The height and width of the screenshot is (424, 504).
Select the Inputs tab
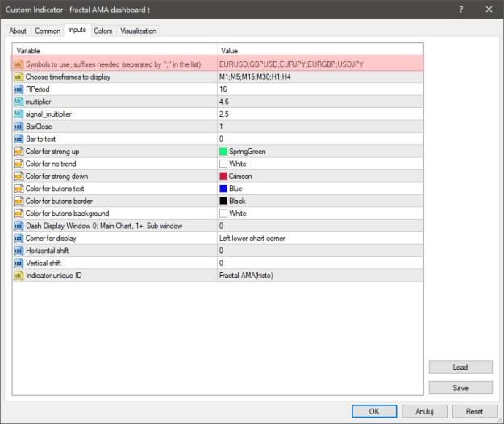point(77,30)
